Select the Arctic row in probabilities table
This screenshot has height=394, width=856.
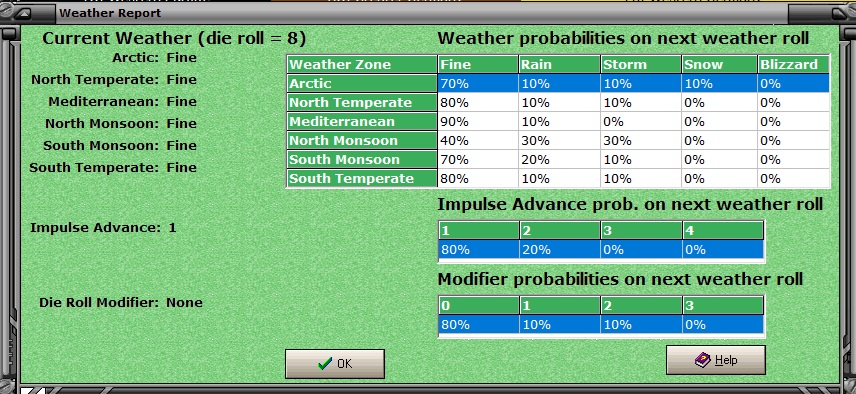(x=558, y=83)
